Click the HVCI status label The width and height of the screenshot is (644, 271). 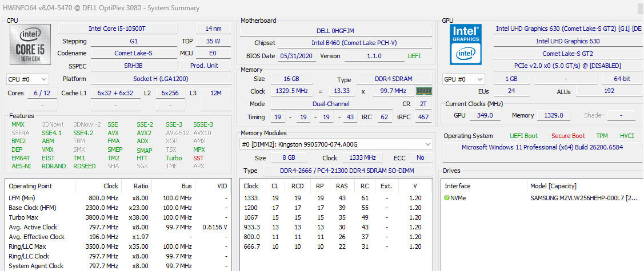click(627, 136)
